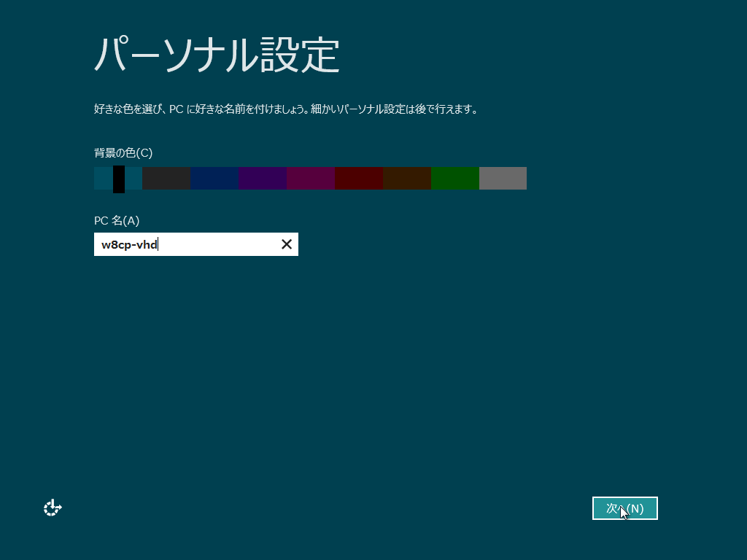
Task: Pick the navy blue background color
Action: click(x=214, y=178)
